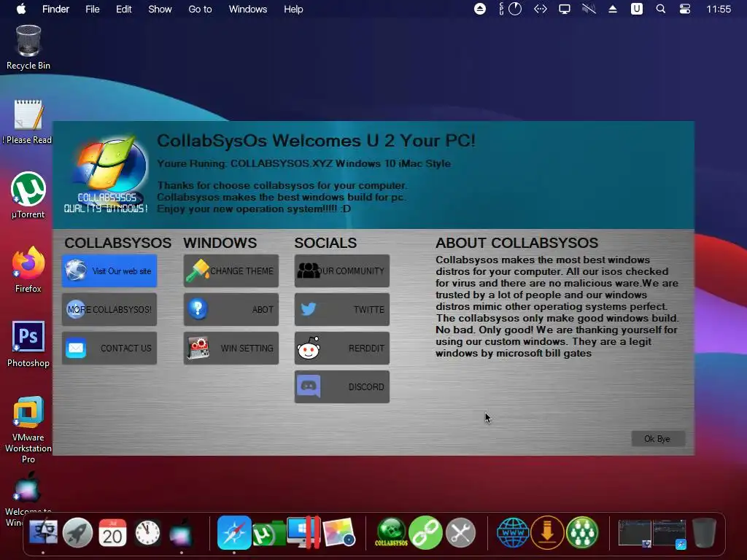This screenshot has width=747, height=560.
Task: Select the ! Please Read notepad icon
Action: [x=28, y=122]
